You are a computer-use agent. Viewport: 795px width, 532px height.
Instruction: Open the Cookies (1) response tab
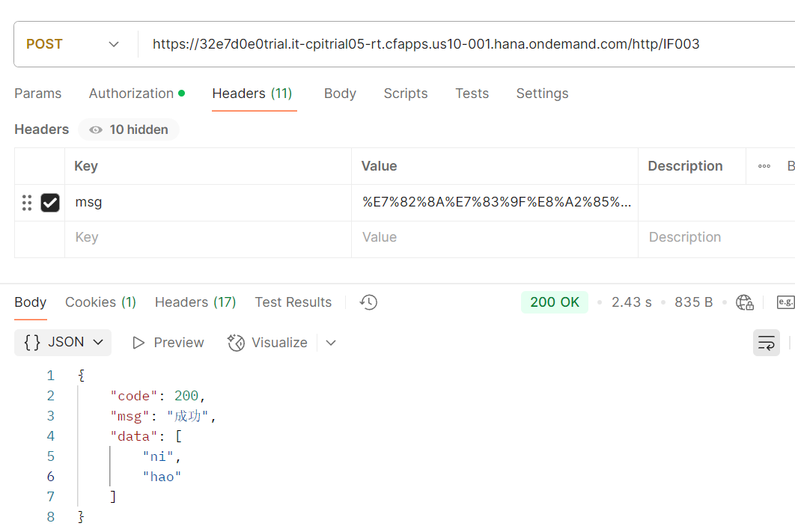click(100, 302)
